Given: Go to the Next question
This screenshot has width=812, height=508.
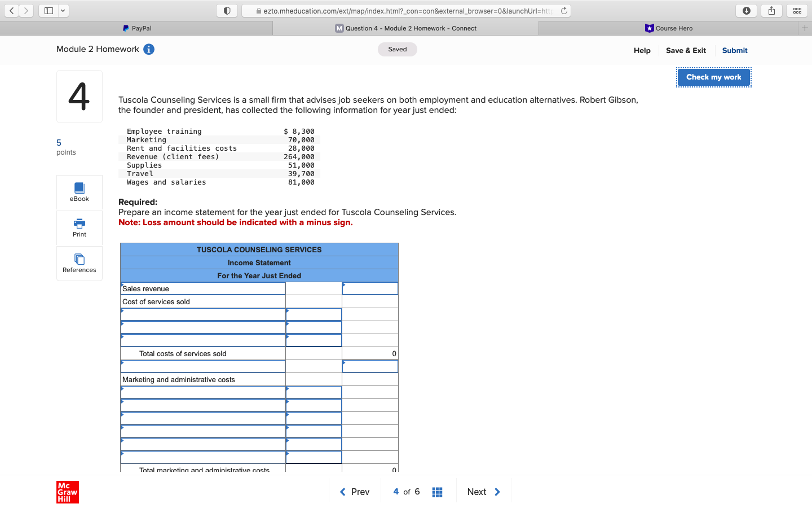Looking at the screenshot, I should tap(484, 492).
